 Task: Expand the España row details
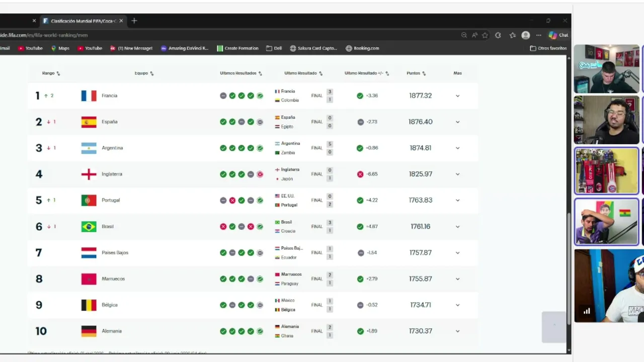(457, 122)
